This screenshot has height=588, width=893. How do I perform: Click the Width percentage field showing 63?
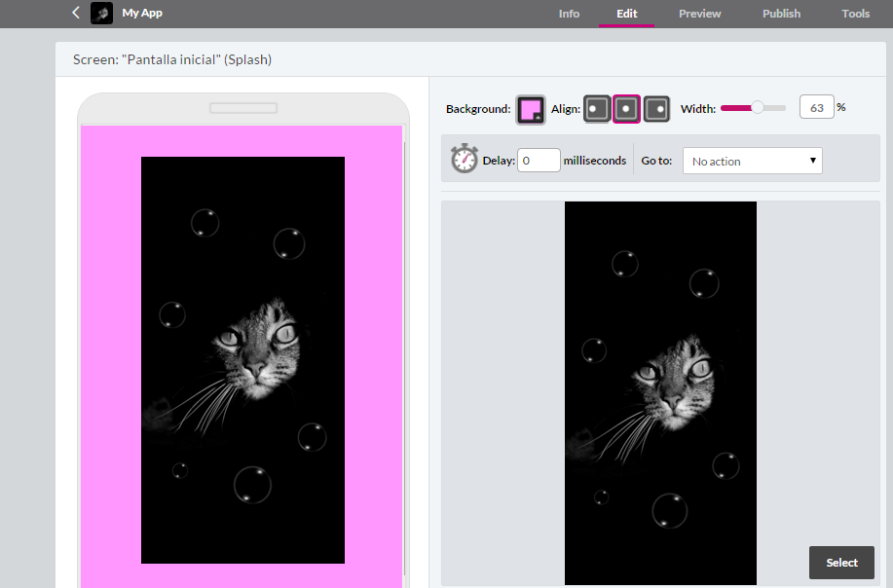click(817, 107)
